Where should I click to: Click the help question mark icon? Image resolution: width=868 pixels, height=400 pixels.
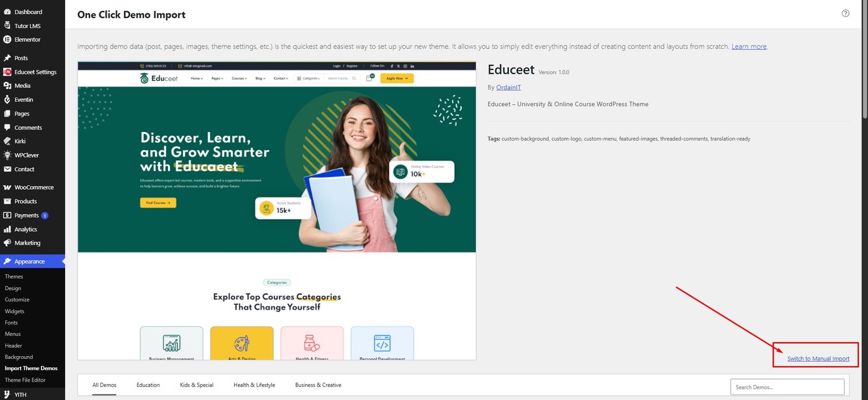click(845, 14)
